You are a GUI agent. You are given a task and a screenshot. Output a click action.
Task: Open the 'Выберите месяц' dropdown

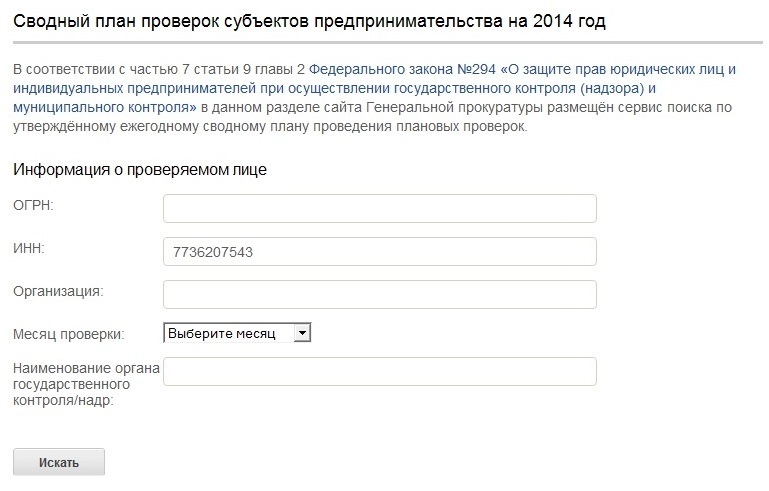[236, 333]
